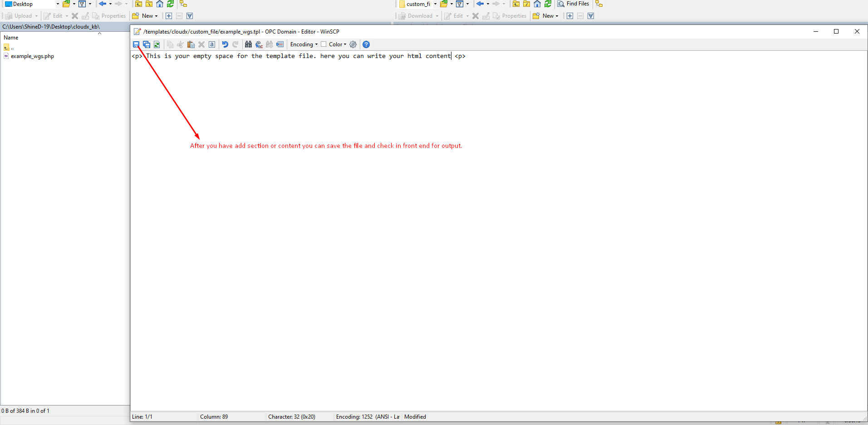The height and width of the screenshot is (425, 868).
Task: Click the Select All editor icon
Action: (212, 44)
